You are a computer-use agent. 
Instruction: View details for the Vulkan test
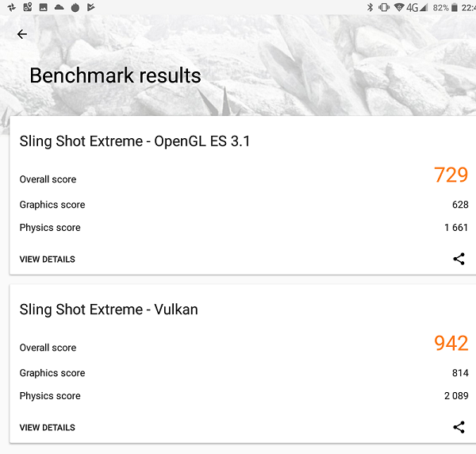pyautogui.click(x=48, y=428)
